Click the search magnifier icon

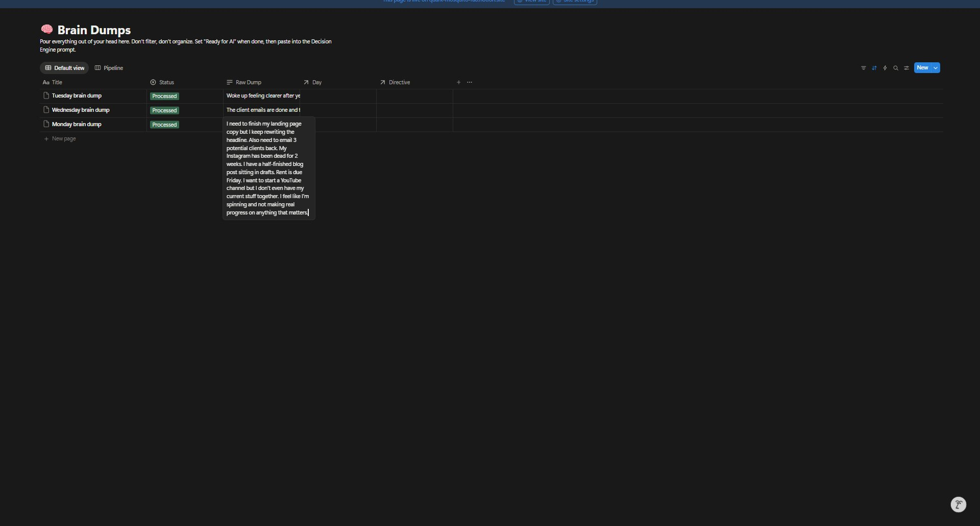(895, 68)
